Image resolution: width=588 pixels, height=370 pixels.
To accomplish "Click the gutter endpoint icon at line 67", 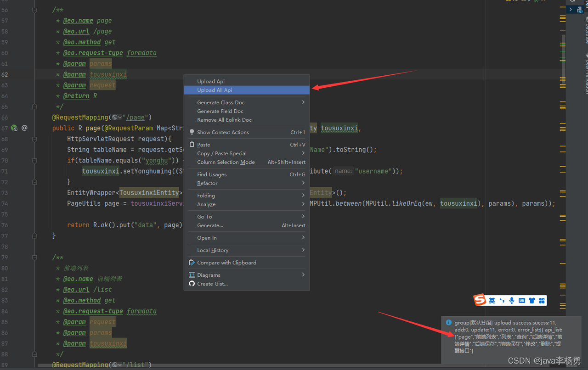I will 14,128.
